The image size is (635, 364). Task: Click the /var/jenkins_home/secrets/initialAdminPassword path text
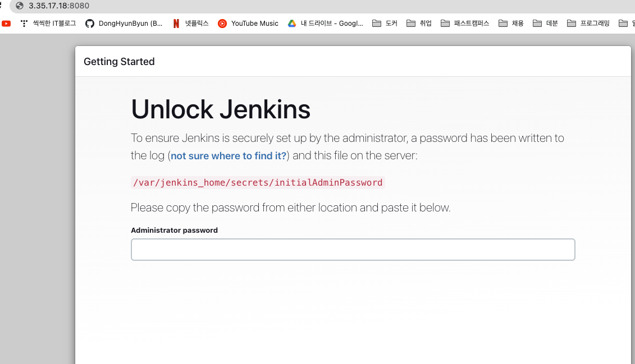258,182
